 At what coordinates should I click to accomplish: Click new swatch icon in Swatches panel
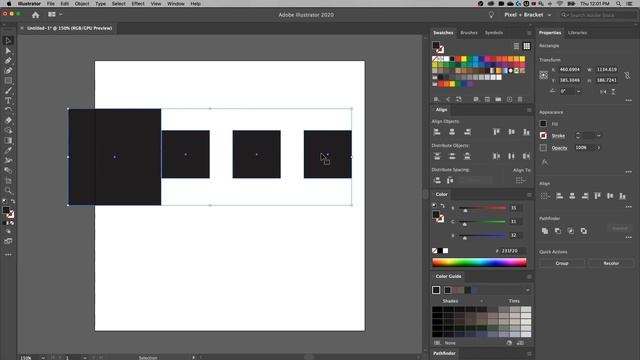coord(509,99)
